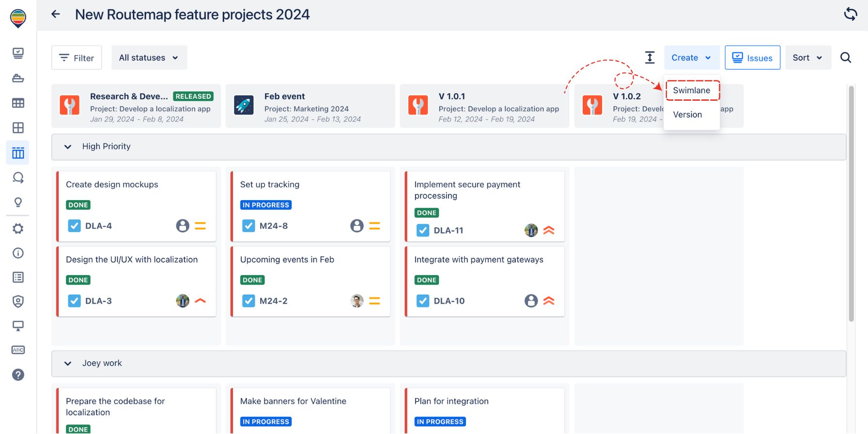Screen dimensions: 868x434
Task: Click the Issues button
Action: click(x=752, y=58)
